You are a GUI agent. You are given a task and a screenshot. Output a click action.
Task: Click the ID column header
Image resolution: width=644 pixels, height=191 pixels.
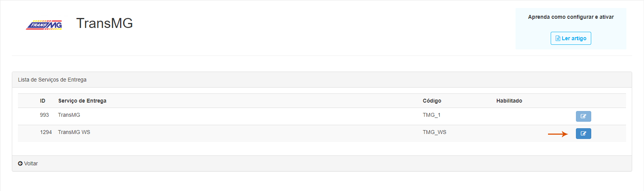pyautogui.click(x=42, y=101)
